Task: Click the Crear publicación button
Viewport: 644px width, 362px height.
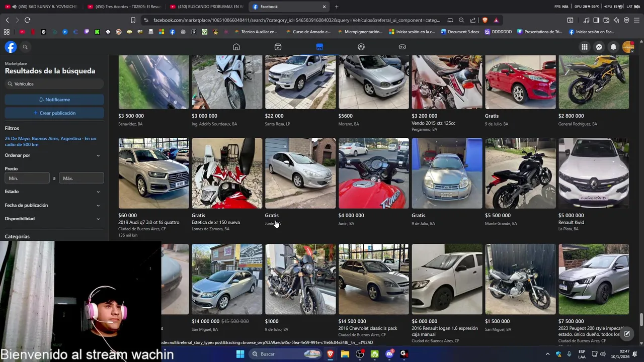Action: pyautogui.click(x=54, y=113)
